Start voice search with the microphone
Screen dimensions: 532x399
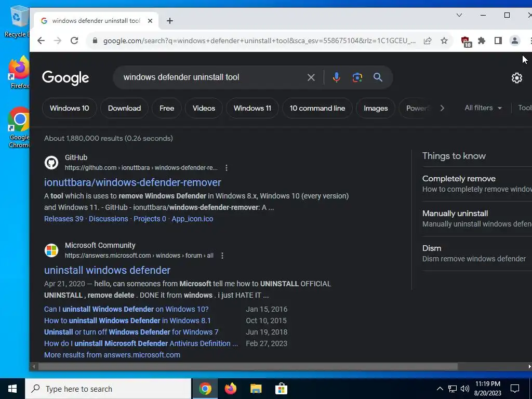point(336,77)
